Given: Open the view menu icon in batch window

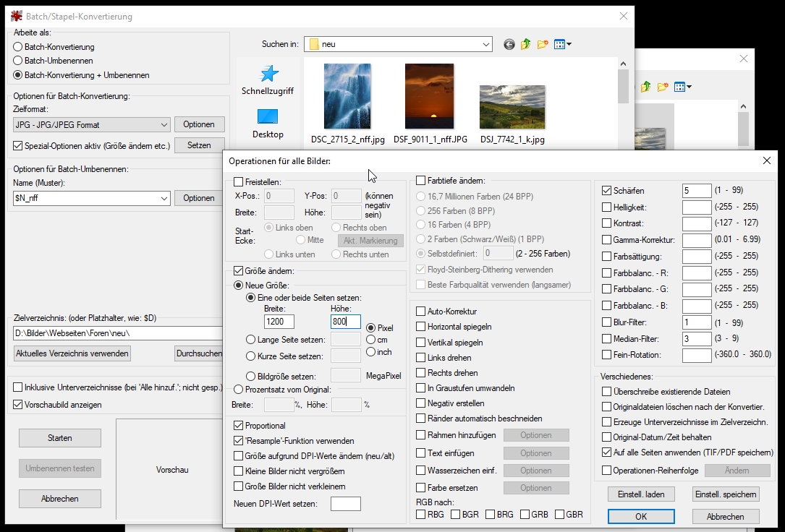Looking at the screenshot, I should [563, 45].
